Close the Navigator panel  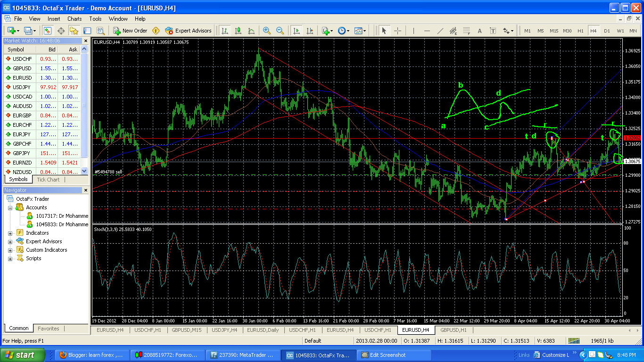point(85,190)
